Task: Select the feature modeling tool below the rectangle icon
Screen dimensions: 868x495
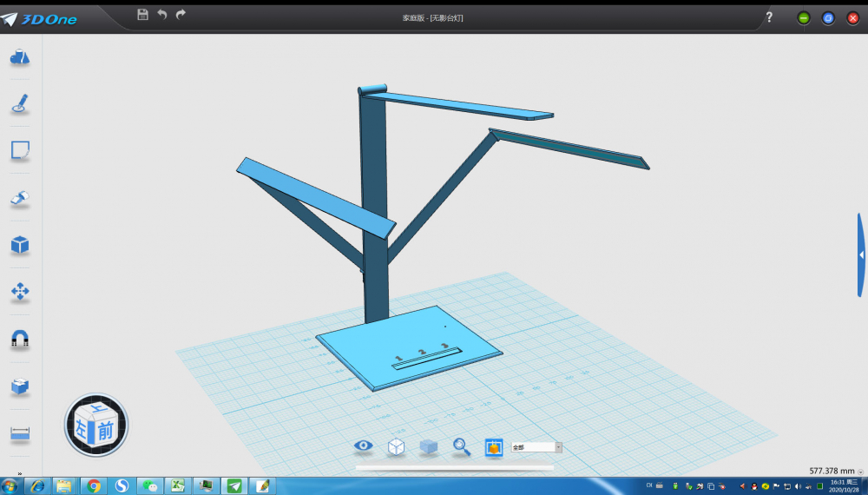Action: click(x=20, y=198)
